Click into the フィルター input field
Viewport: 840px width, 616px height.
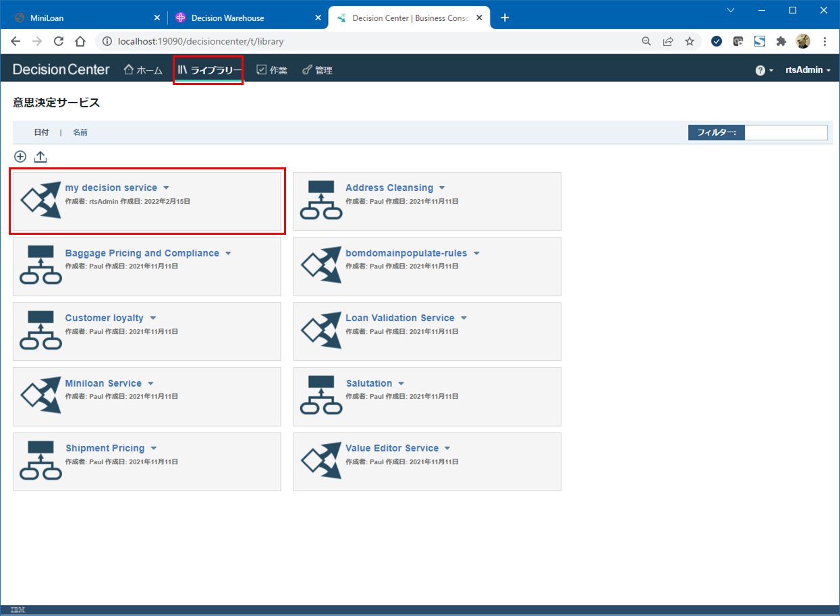(786, 132)
